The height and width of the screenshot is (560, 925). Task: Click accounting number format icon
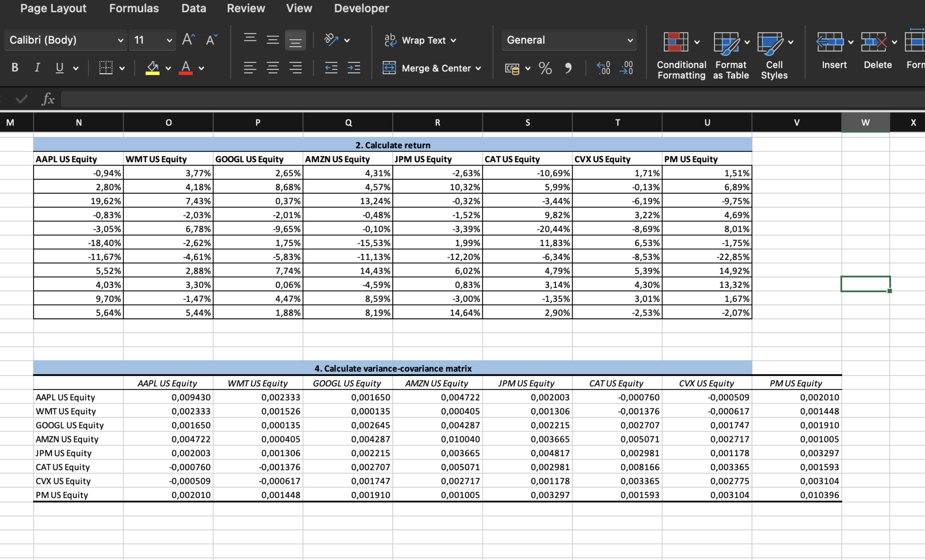(x=512, y=69)
